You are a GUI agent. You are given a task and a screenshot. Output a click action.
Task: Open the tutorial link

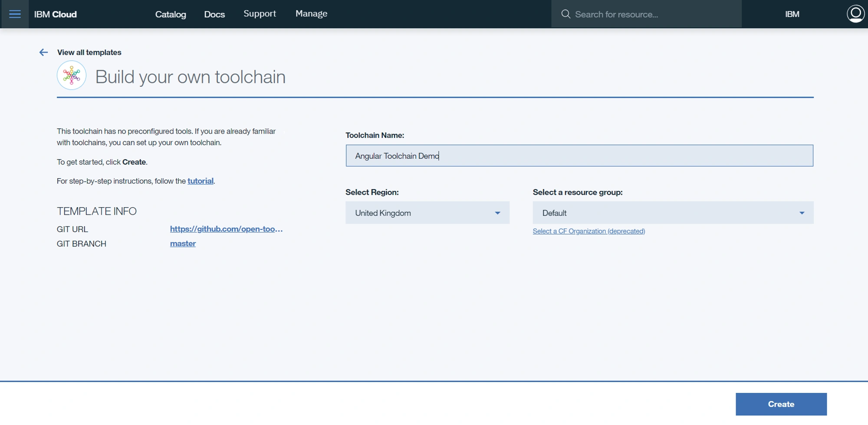click(200, 181)
